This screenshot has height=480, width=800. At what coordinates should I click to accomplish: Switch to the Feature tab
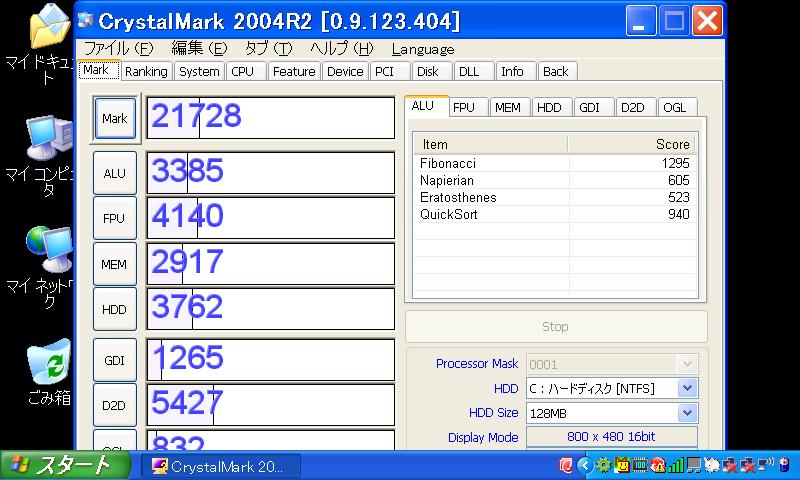point(294,71)
